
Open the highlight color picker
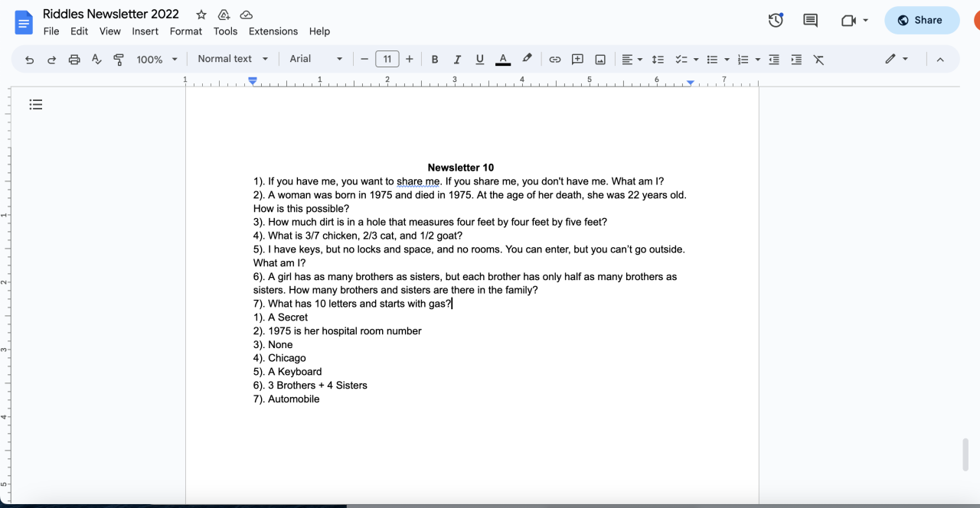[527, 59]
